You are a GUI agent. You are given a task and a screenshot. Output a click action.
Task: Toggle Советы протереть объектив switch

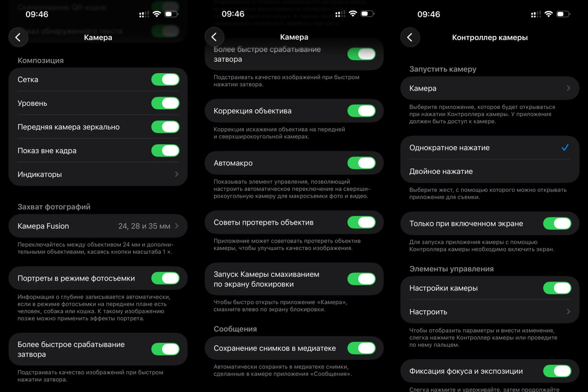pos(361,222)
